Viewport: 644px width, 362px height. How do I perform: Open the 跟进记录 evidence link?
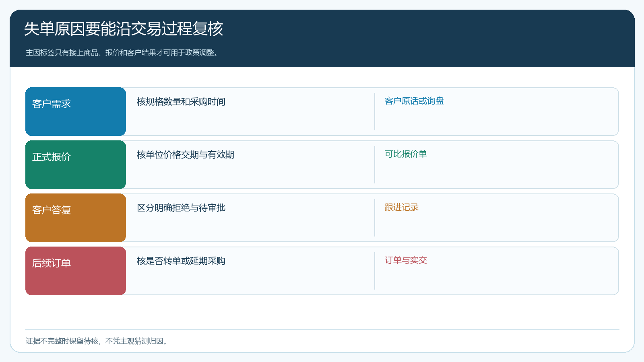402,207
